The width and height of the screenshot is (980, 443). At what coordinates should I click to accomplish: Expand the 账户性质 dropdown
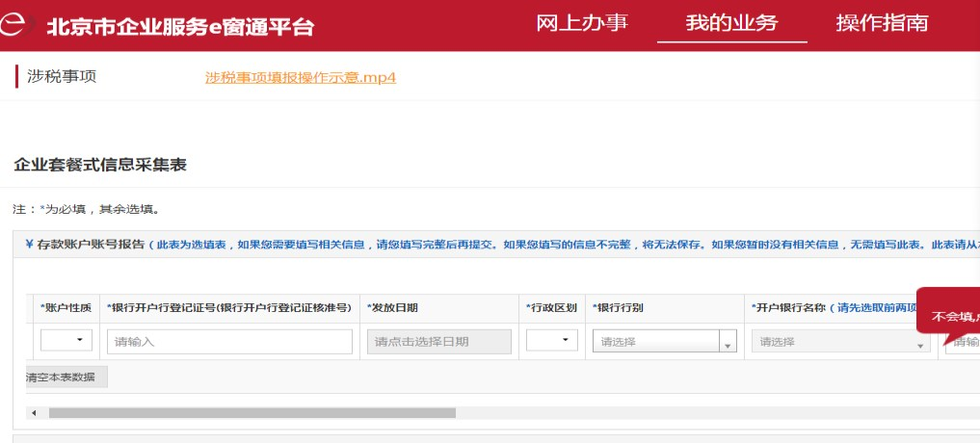[66, 341]
